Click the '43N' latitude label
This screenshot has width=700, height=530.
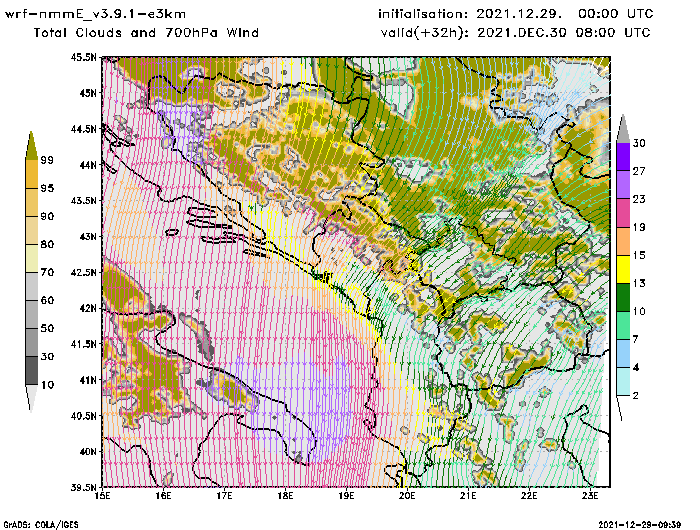click(88, 236)
